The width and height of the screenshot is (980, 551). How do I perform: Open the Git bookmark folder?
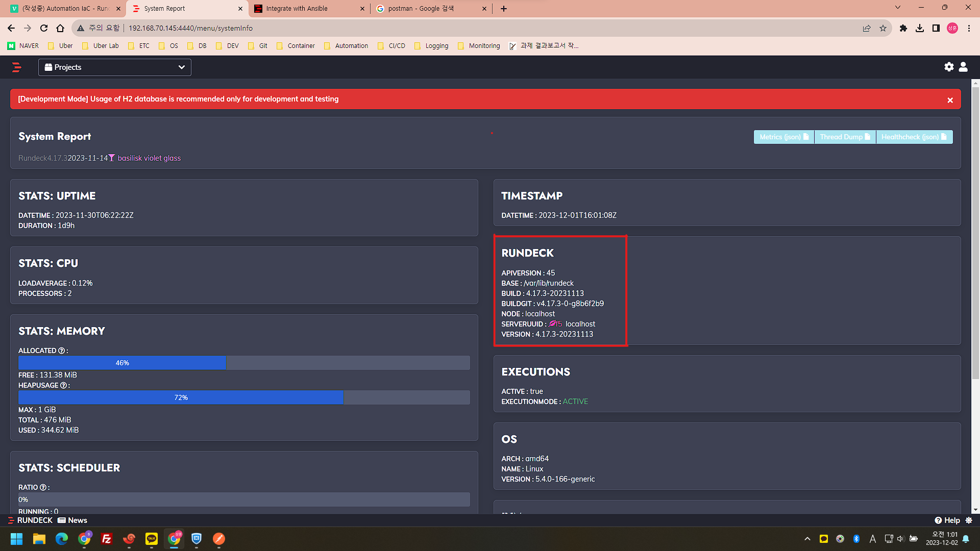[258, 46]
